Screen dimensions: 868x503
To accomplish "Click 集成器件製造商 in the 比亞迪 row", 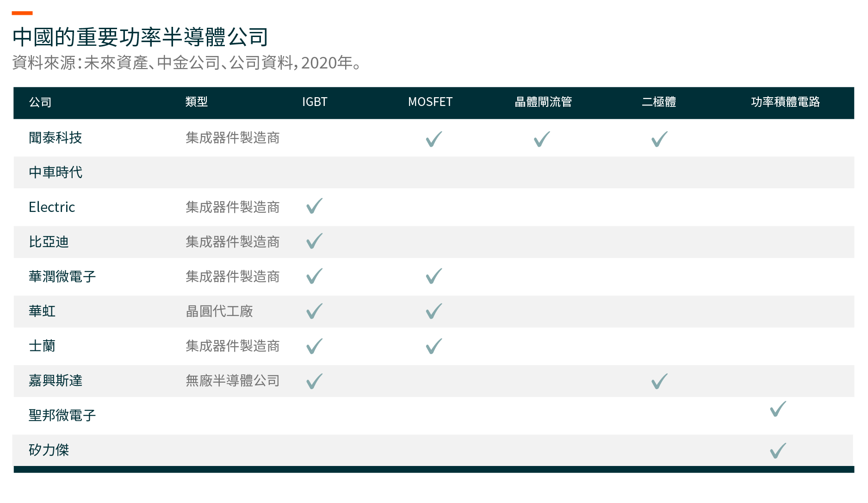I will [x=233, y=242].
